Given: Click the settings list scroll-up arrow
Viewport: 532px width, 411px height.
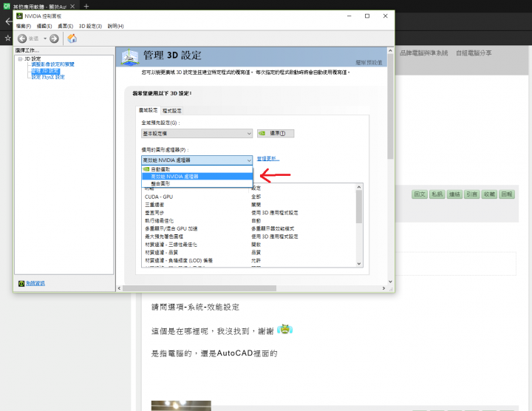Looking at the screenshot, I should [x=359, y=187].
